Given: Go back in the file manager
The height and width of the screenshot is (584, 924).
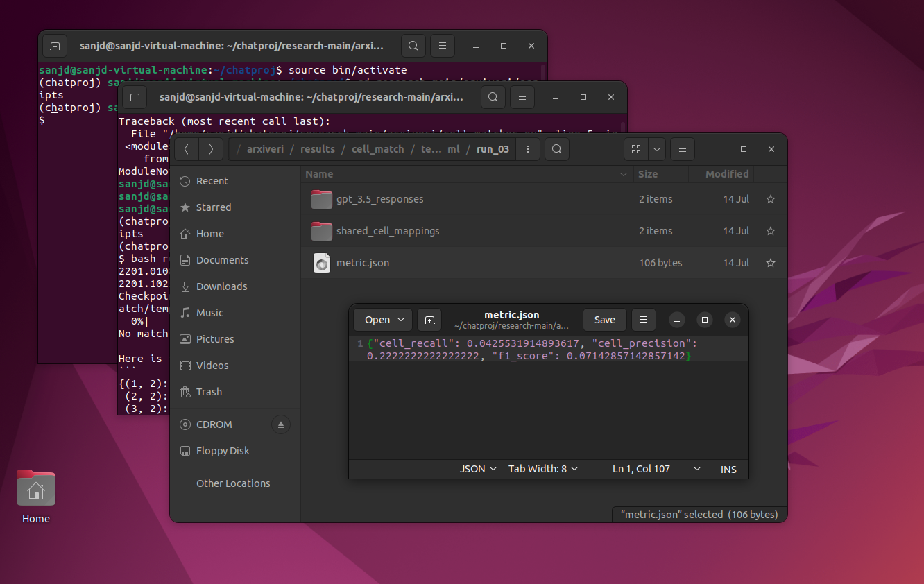Looking at the screenshot, I should click(x=187, y=149).
